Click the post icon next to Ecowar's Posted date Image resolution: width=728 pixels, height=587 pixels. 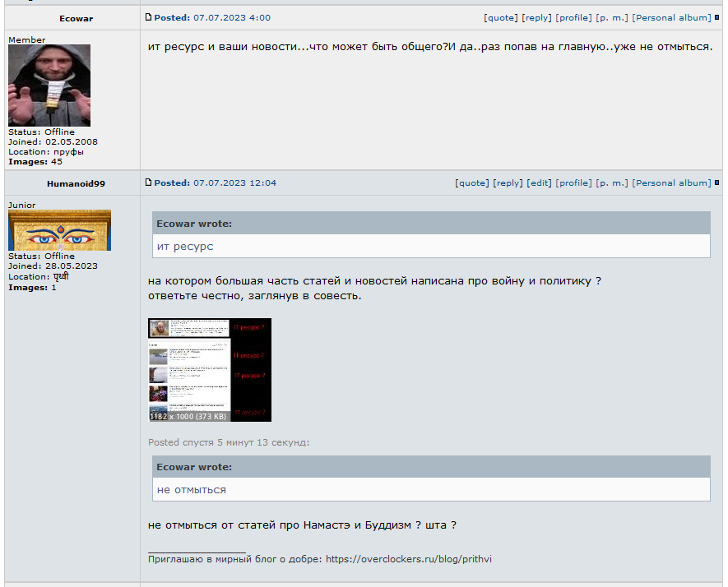[149, 17]
